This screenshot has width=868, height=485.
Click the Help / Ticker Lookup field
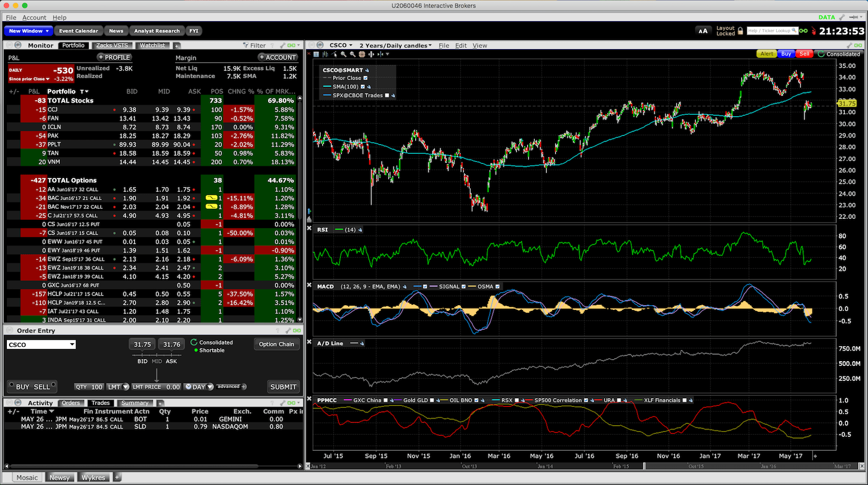(x=772, y=31)
